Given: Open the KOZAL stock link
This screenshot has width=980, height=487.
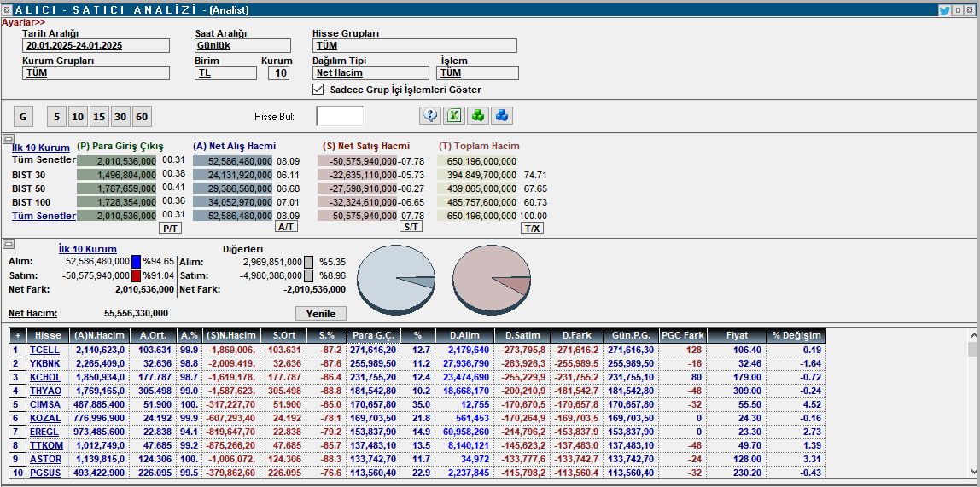Looking at the screenshot, I should pyautogui.click(x=45, y=418).
